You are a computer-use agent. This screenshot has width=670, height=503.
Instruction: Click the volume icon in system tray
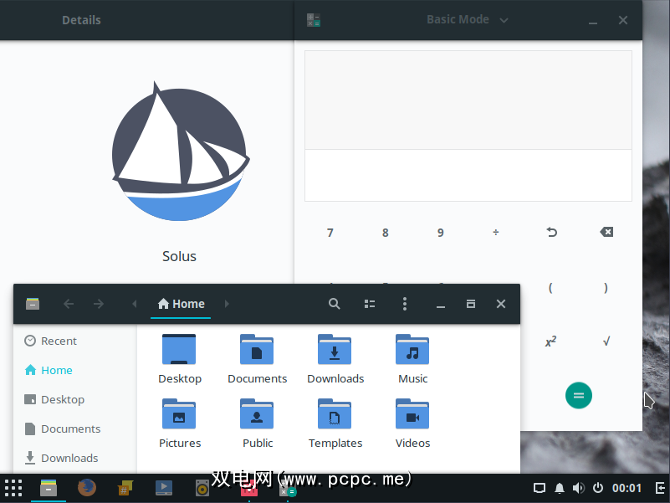[578, 488]
